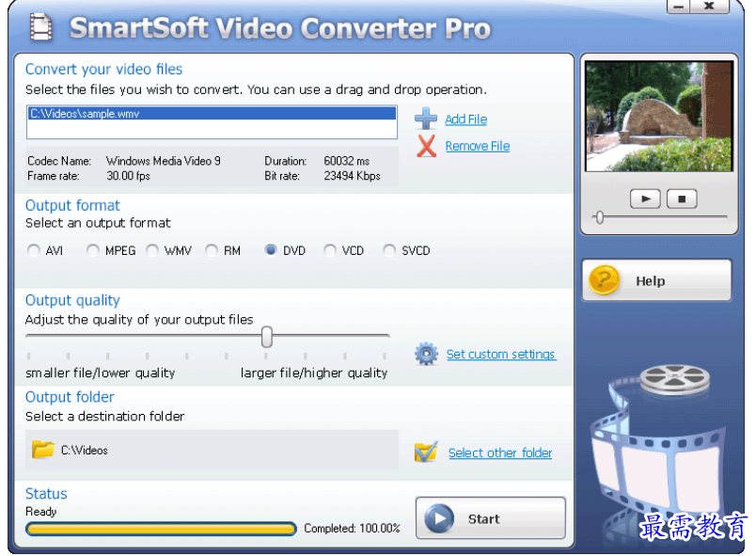Click the video preview thumbnail
Image resolution: width=756 pixels, height=556 pixels.
point(659,117)
